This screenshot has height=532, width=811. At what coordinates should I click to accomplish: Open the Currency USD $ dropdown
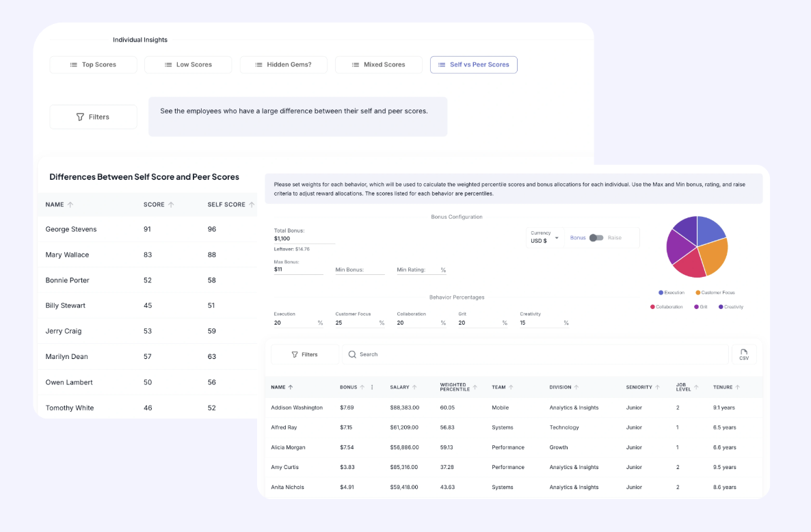(x=545, y=238)
